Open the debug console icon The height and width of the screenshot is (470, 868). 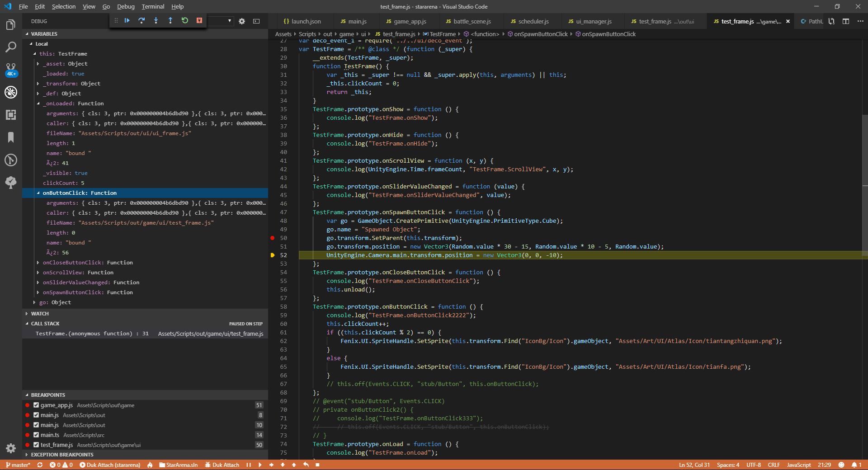pos(256,21)
